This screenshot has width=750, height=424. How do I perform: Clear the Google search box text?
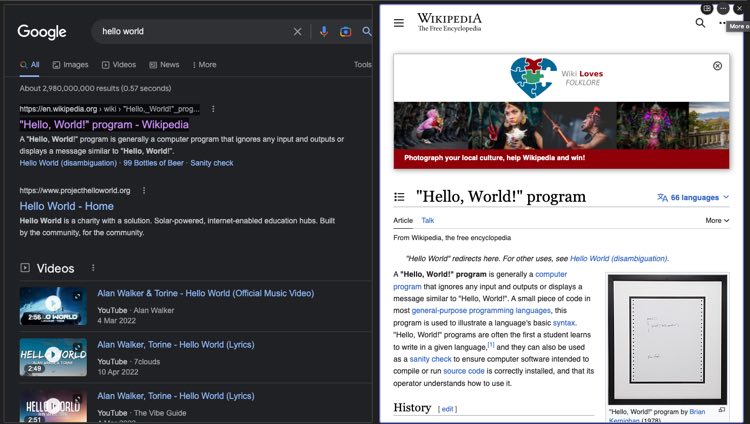tap(298, 32)
